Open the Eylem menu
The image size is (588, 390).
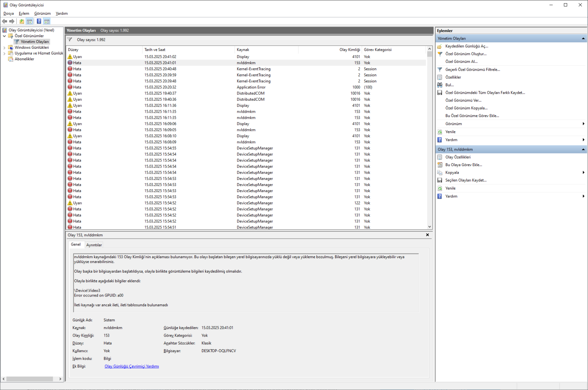click(x=24, y=13)
